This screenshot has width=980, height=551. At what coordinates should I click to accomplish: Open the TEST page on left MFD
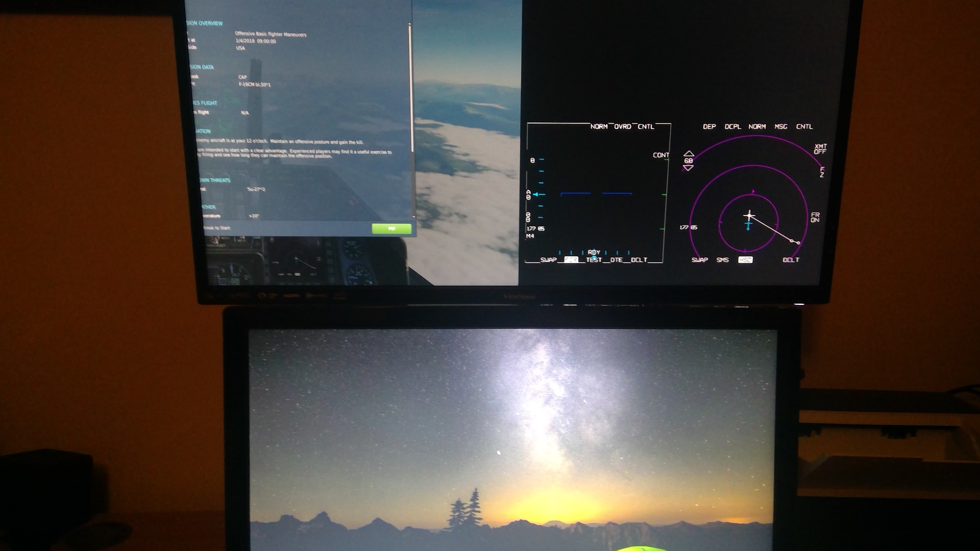pos(594,260)
